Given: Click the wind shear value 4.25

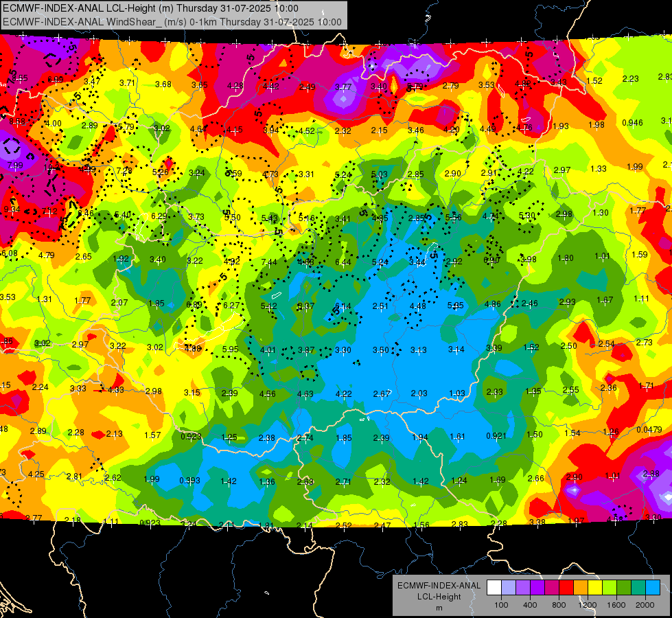Looking at the screenshot, I should point(36,474).
